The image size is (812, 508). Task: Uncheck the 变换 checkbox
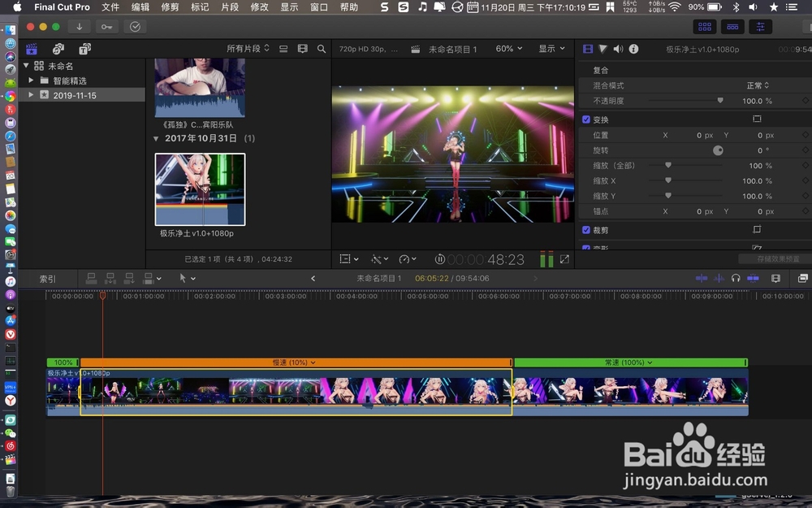[586, 119]
